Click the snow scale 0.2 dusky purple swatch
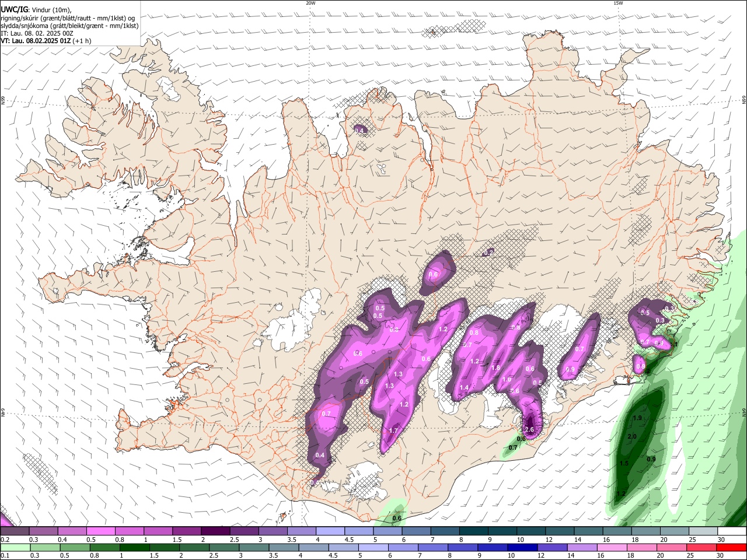Viewport: 747px width, 560px height. click(x=15, y=531)
